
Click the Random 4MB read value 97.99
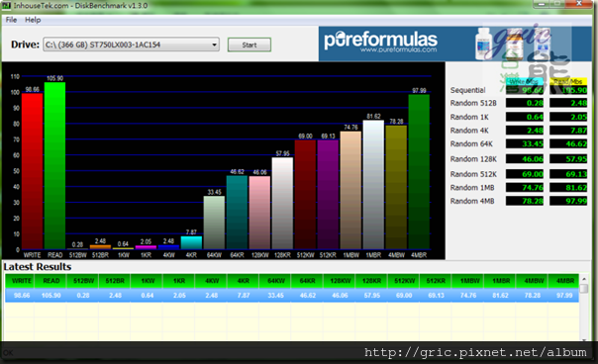pos(568,201)
